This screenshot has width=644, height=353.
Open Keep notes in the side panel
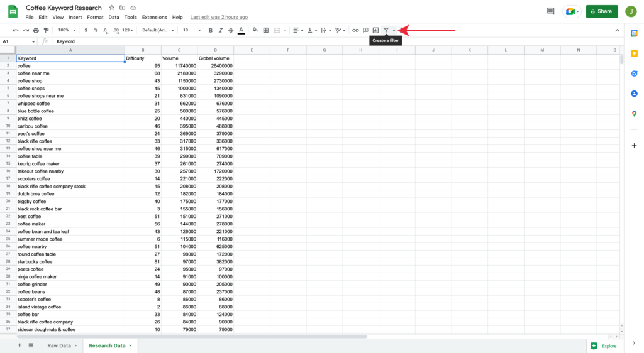click(634, 54)
